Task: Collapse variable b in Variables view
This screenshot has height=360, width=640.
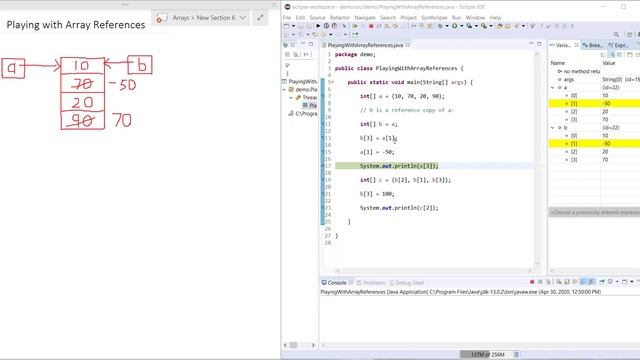Action: click(x=553, y=127)
